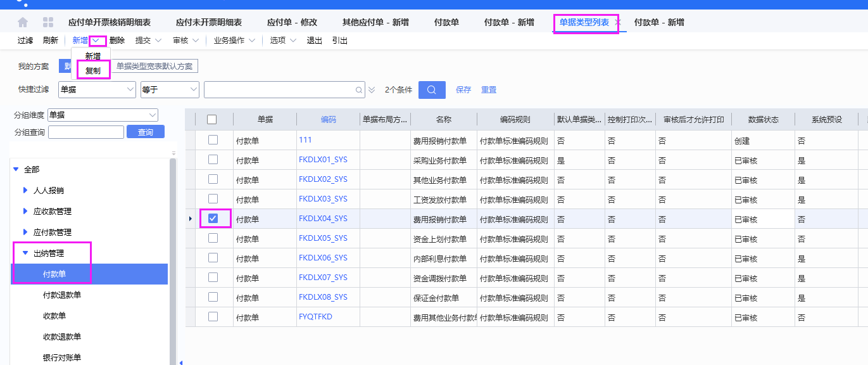The image size is (868, 365).
Task: Select 付款退款单 in the tree
Action: tap(61, 295)
